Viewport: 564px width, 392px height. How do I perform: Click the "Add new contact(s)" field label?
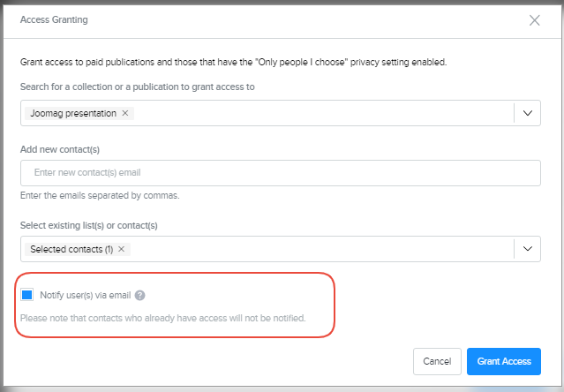click(x=65, y=148)
